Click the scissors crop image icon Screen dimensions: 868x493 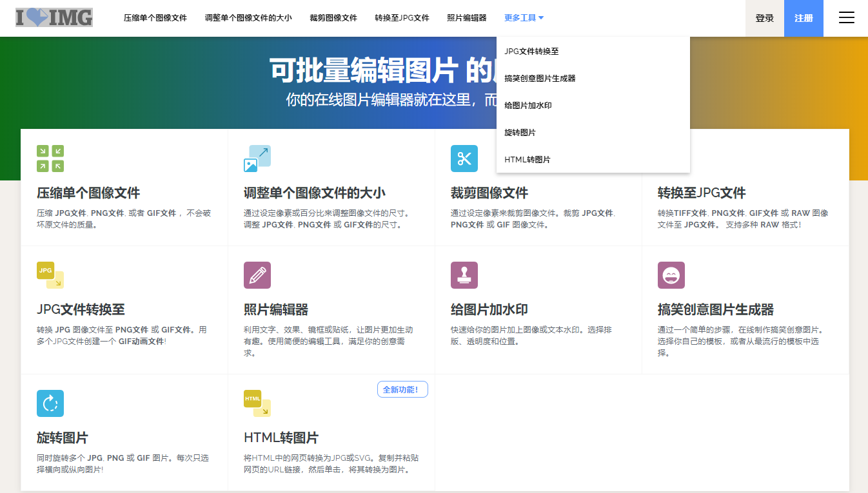coord(464,159)
